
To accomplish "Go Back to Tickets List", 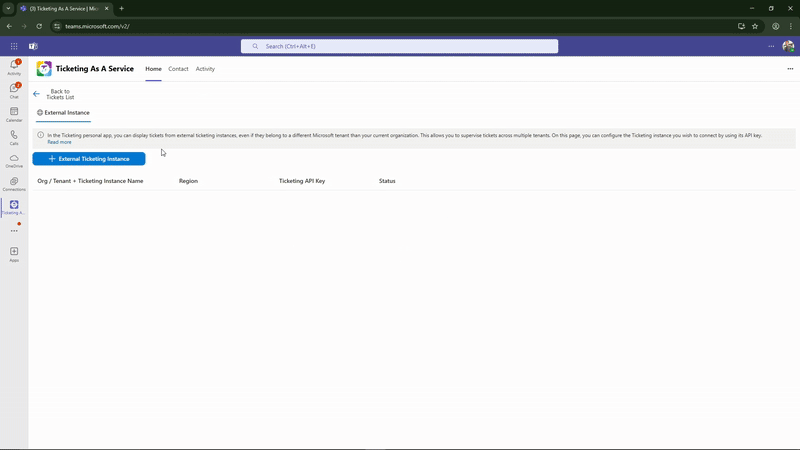I will 60,94.
